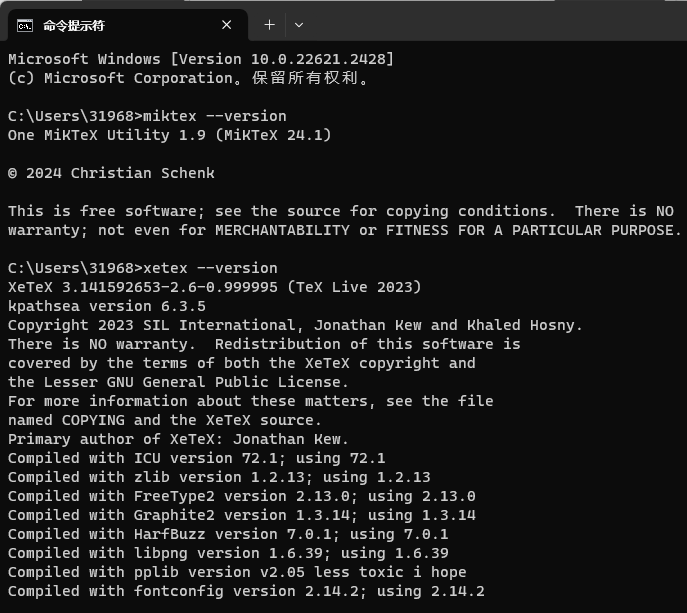
Task: Click the 'kpathsea version 6.3.5' line
Action: pos(106,306)
